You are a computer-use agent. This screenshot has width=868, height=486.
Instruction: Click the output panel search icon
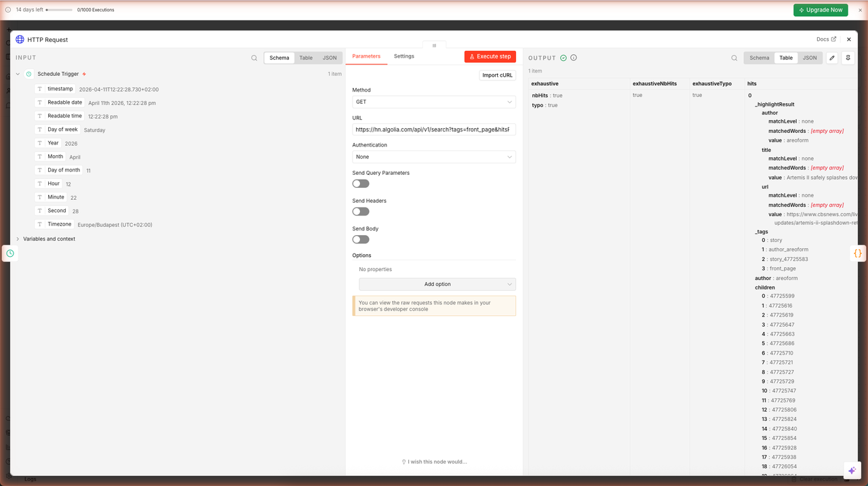pyautogui.click(x=734, y=58)
